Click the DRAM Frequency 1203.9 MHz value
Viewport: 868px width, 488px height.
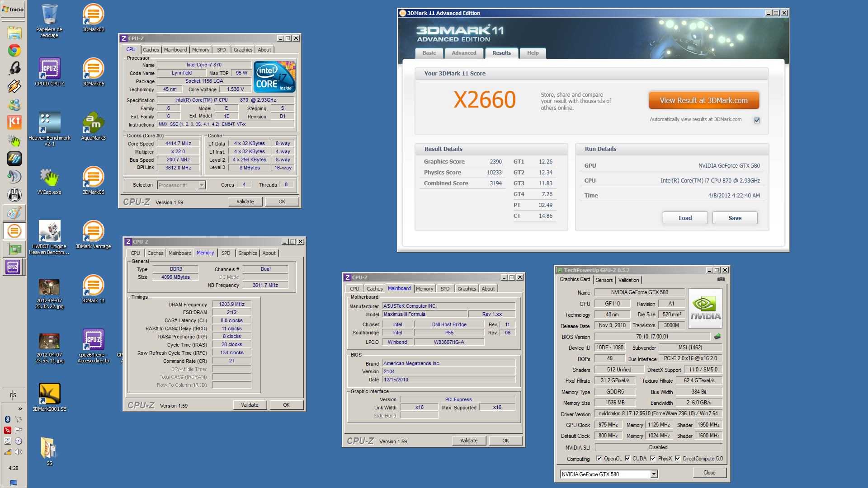[x=231, y=304]
